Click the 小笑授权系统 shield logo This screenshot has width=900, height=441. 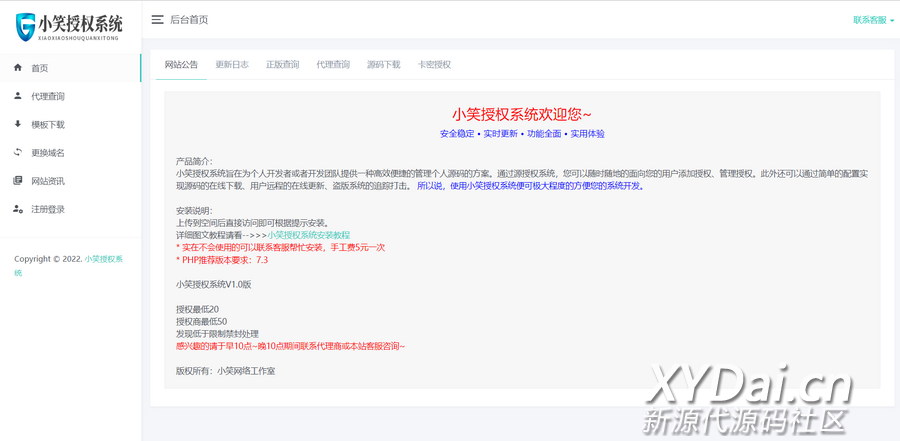click(x=26, y=26)
